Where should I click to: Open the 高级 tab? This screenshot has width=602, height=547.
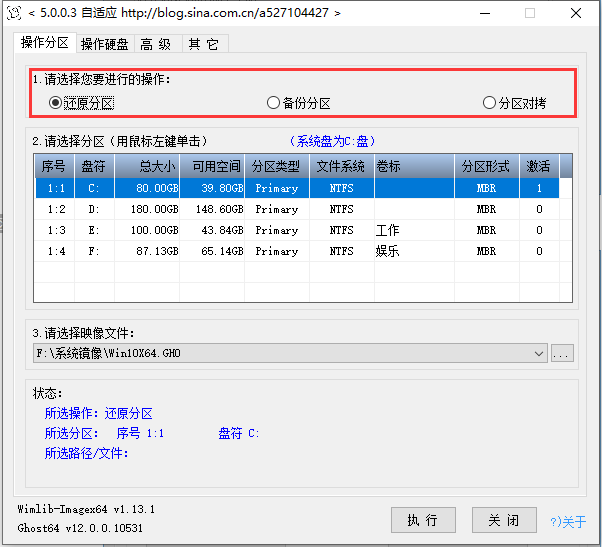pos(155,44)
